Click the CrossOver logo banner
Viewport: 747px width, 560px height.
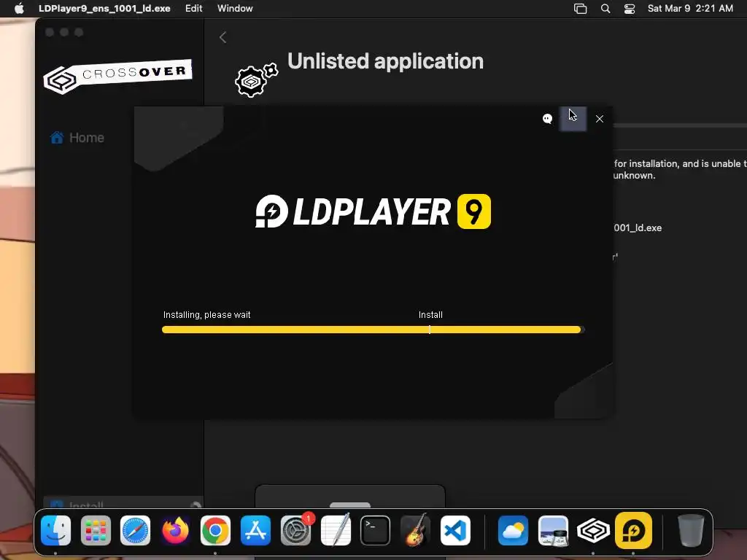pos(117,76)
